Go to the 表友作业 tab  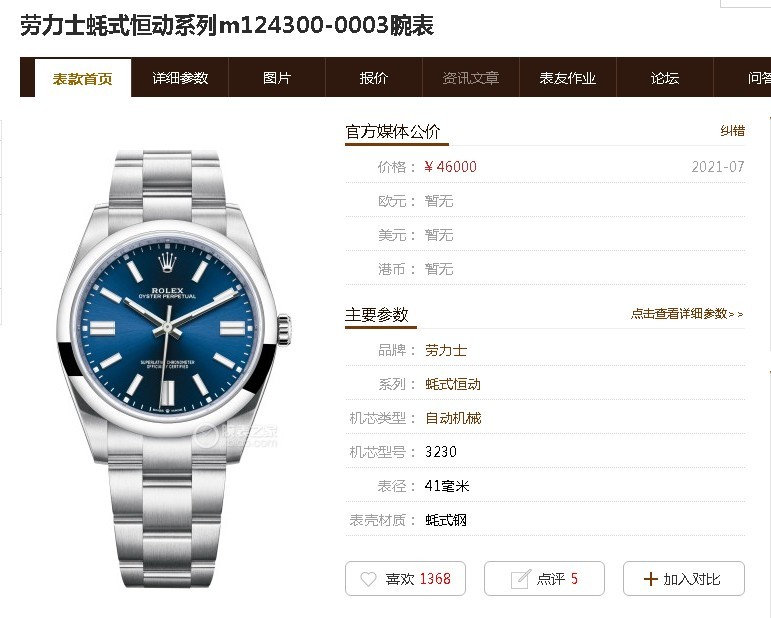[567, 78]
